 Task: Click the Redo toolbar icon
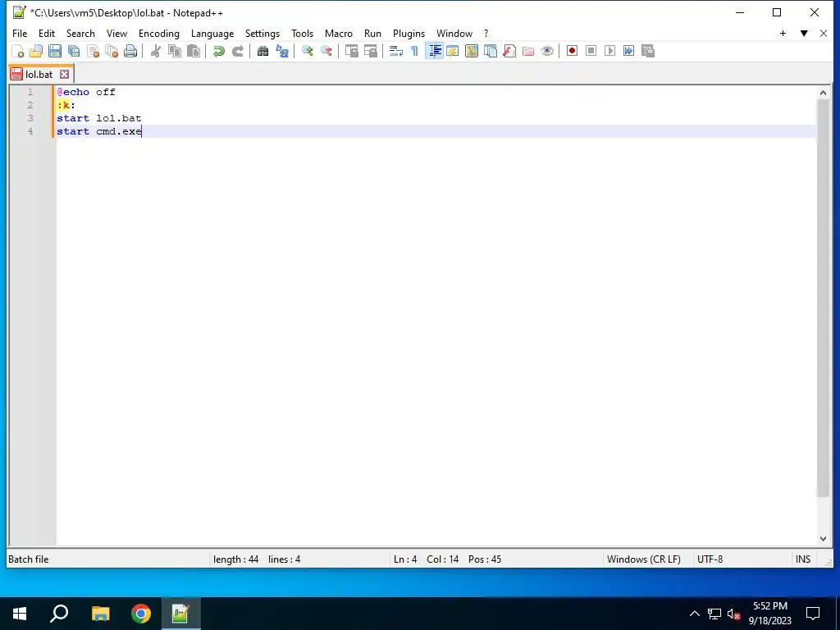pyautogui.click(x=237, y=51)
